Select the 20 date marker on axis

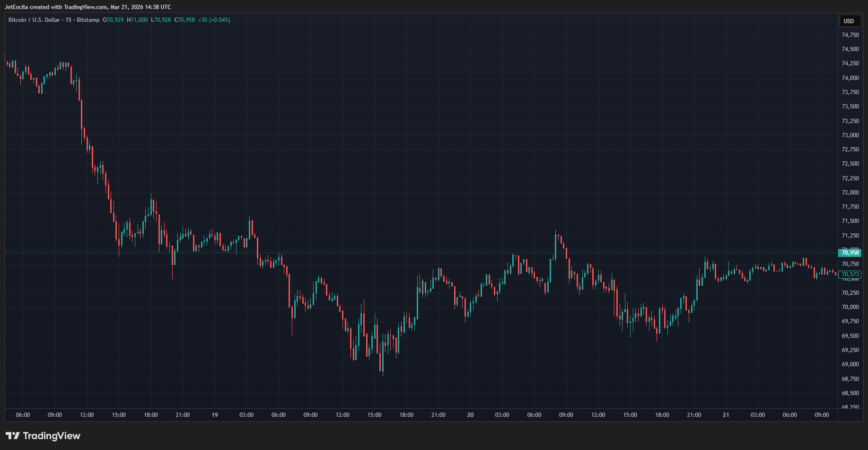click(x=470, y=415)
